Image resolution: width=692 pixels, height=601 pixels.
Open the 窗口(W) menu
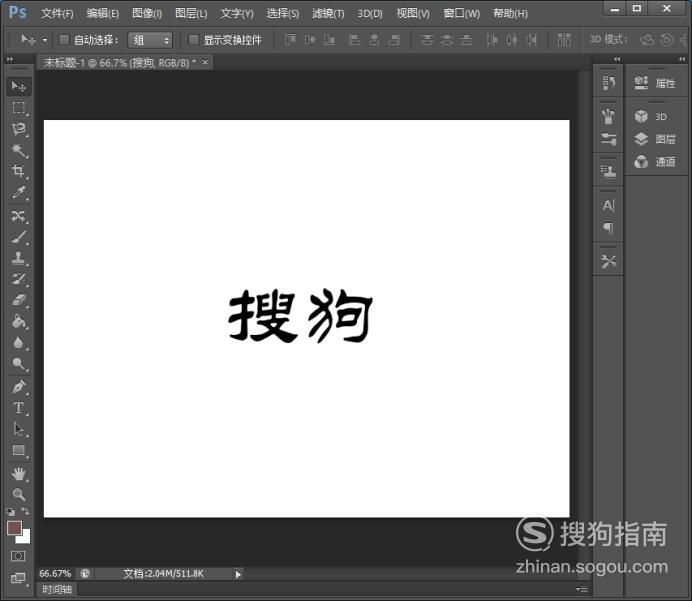[461, 13]
